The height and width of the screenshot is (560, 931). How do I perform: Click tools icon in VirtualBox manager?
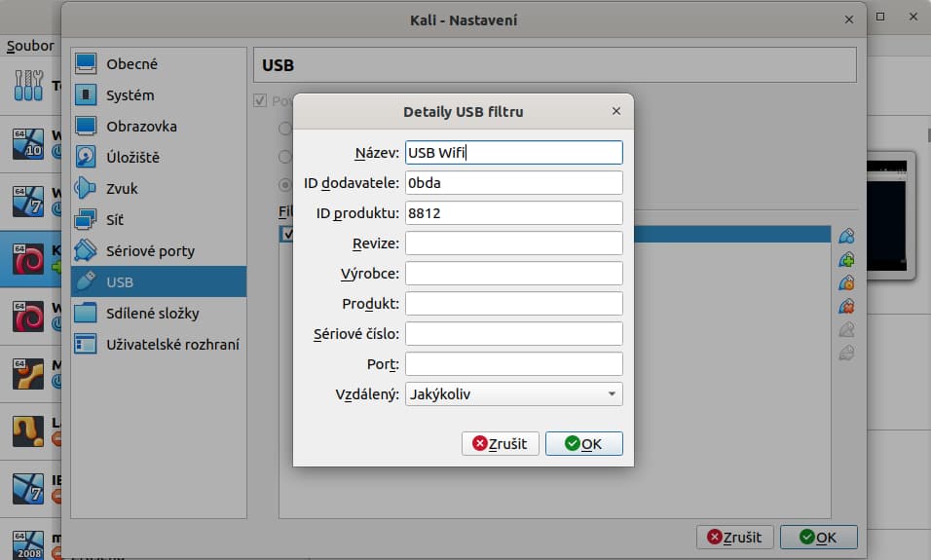tap(28, 85)
